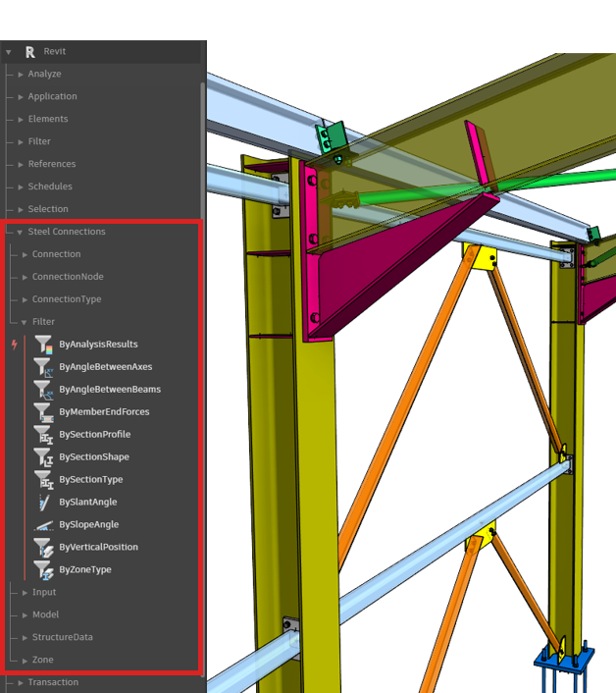Screen dimensions: 616x693
Task: Expand the Zone subcategory arrow
Action: tap(25, 661)
